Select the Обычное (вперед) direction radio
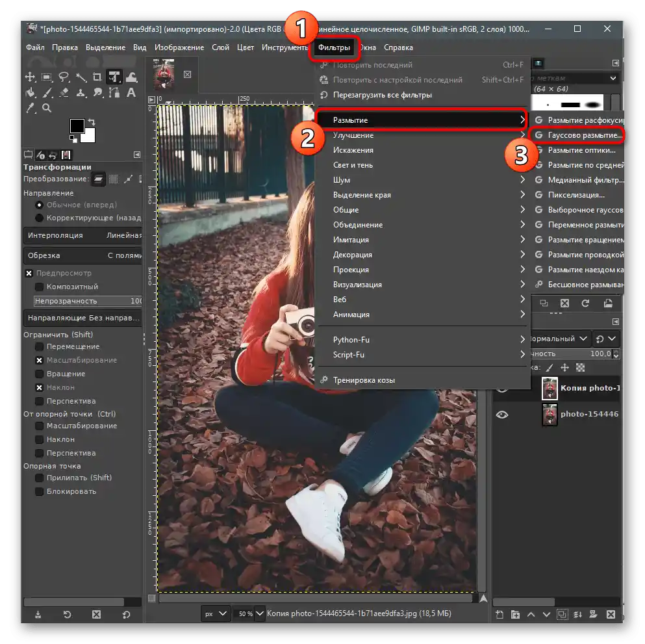Viewport: 645px width, 644px height. pos(39,205)
